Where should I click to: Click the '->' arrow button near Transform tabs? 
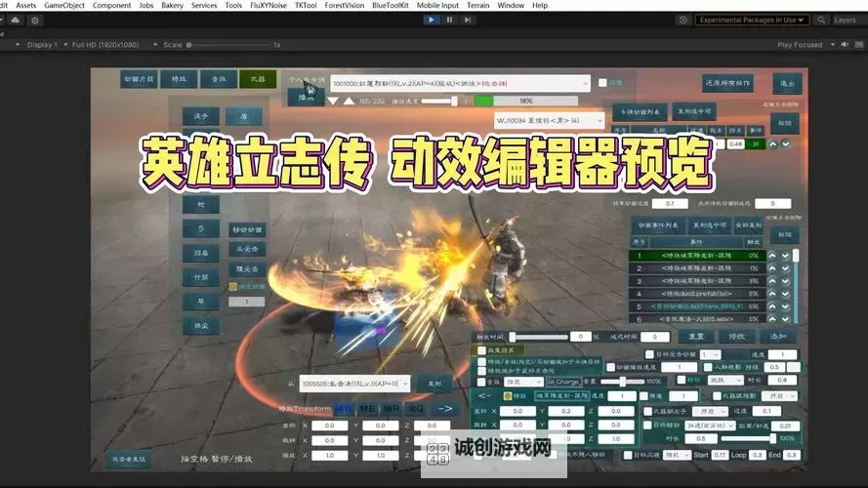[x=445, y=408]
